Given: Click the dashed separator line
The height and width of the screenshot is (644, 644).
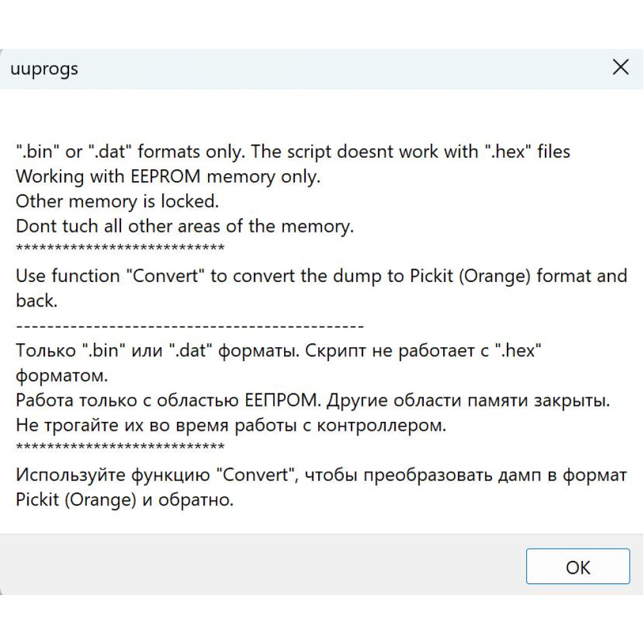Looking at the screenshot, I should click(190, 327).
